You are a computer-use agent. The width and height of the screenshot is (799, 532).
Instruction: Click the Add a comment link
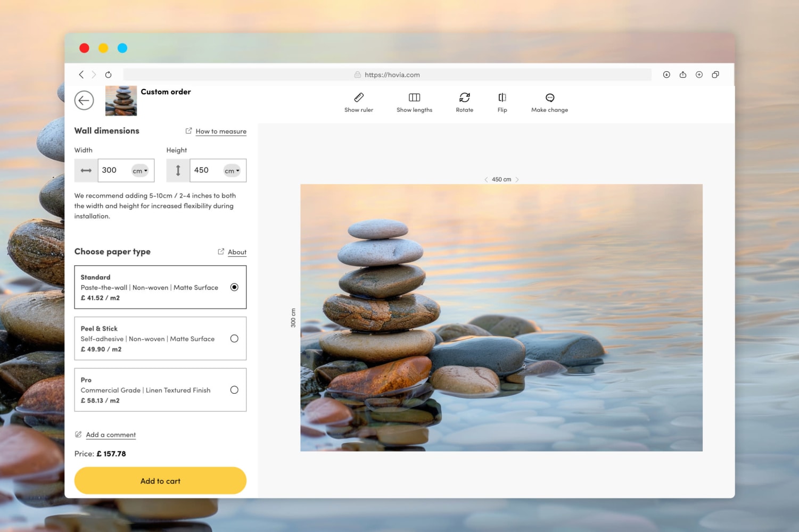(111, 435)
